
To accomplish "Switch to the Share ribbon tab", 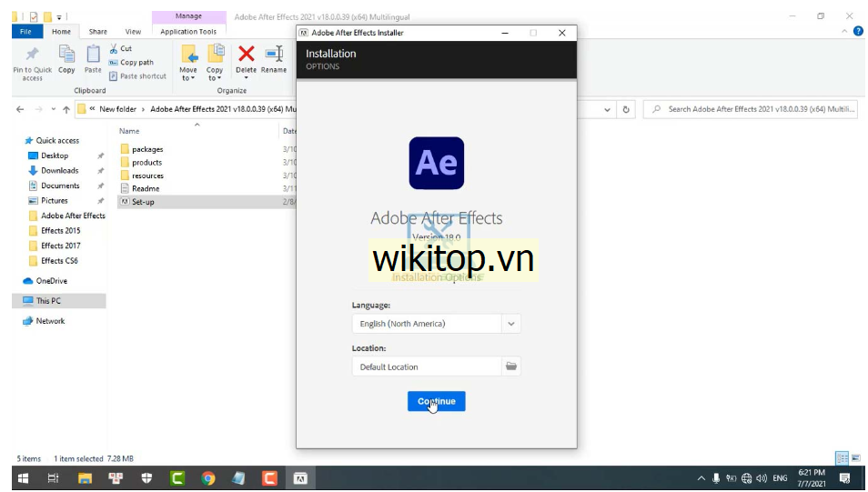I will point(98,32).
